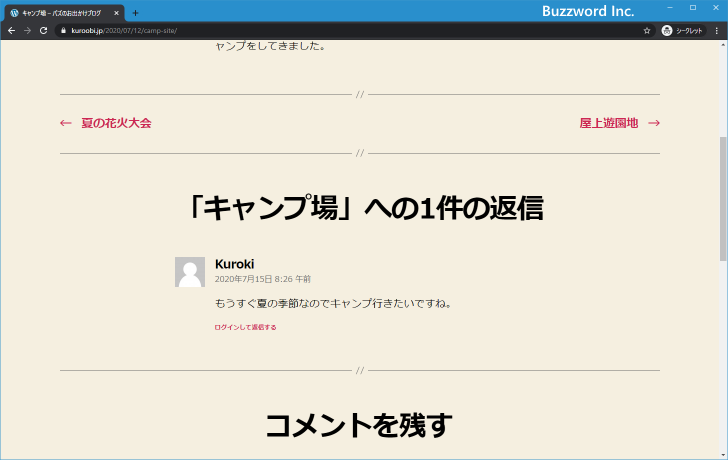Click comment date 2020年7月15日 8:26 午前
728x460 pixels.
pyautogui.click(x=263, y=279)
